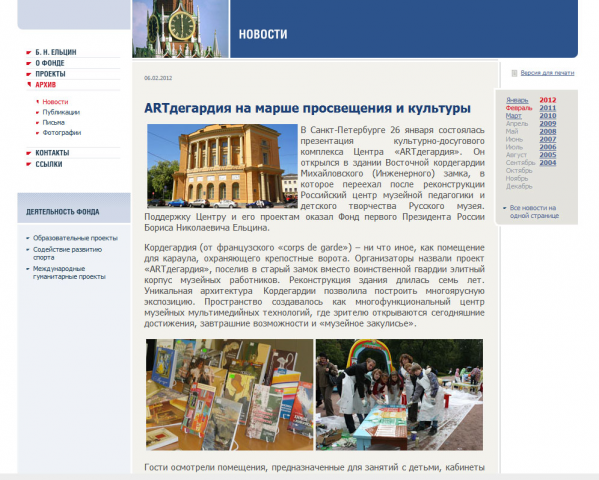Click the greyed-out Декабрь month
Image resolution: width=599 pixels, height=480 pixels.
pyautogui.click(x=519, y=186)
